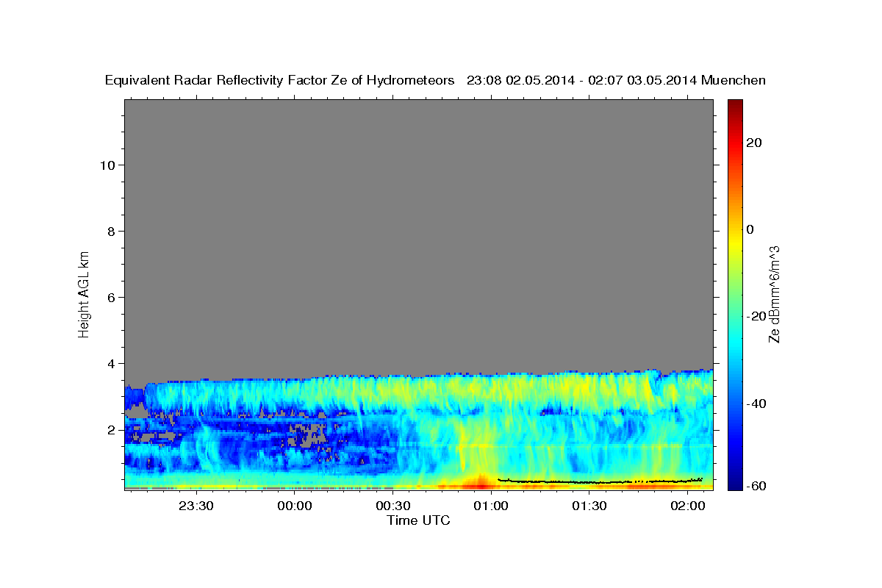Click the 02:00 time axis label
The image size is (882, 588).
[x=687, y=506]
